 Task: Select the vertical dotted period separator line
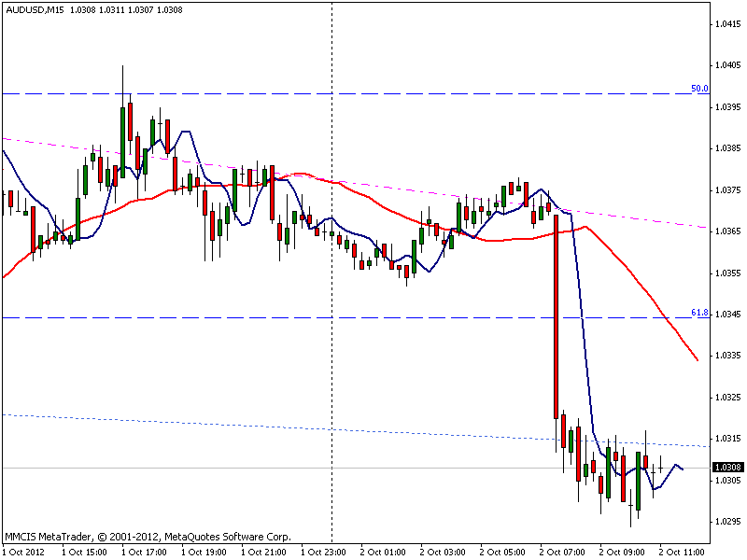[332, 272]
